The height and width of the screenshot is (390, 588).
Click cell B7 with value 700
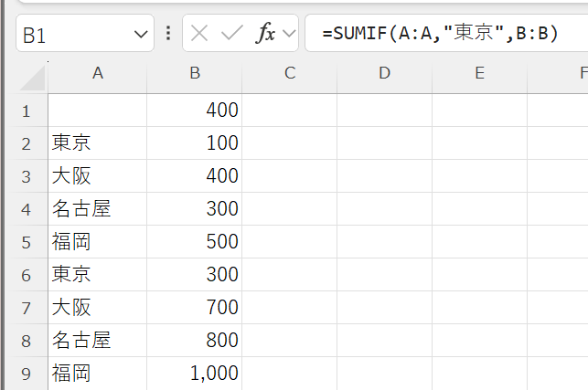(194, 308)
